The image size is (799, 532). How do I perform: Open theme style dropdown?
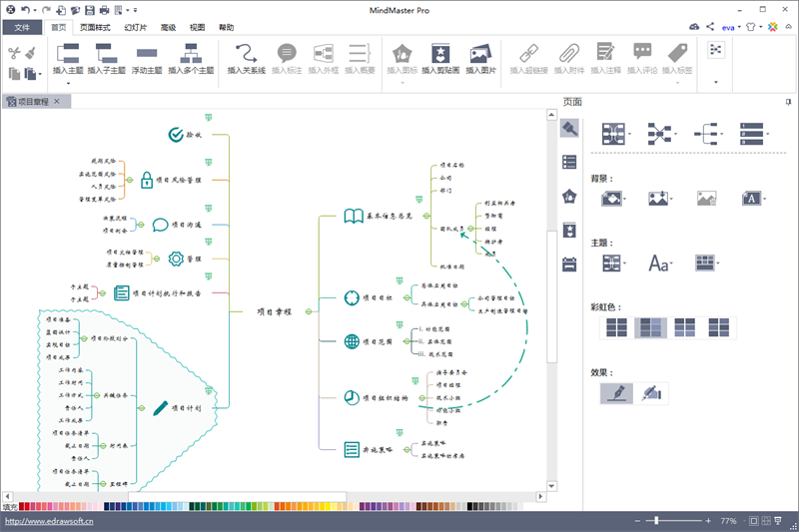pos(613,264)
